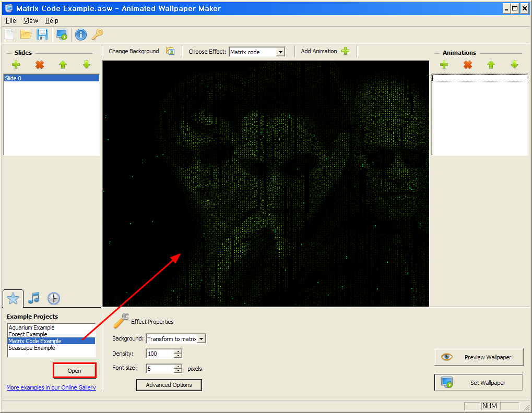Switch to the clock tab
The width and height of the screenshot is (532, 413).
[54, 298]
